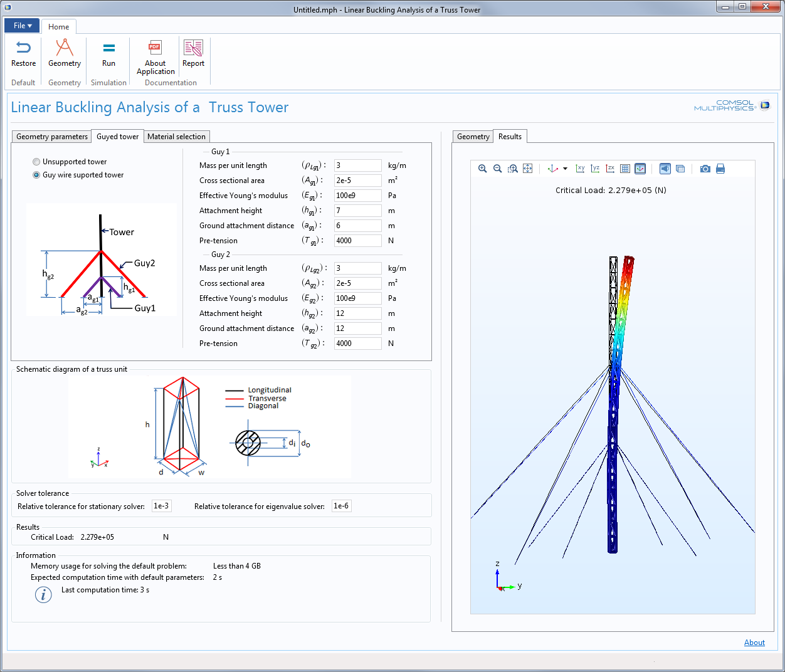Open the Material selection tab
This screenshot has height=672, width=785.
[x=176, y=137]
